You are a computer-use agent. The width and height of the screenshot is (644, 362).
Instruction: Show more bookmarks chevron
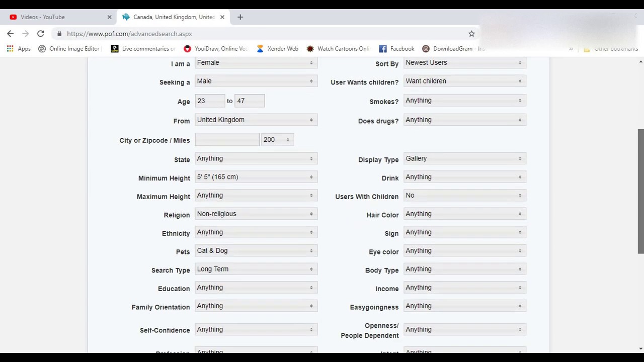(571, 49)
